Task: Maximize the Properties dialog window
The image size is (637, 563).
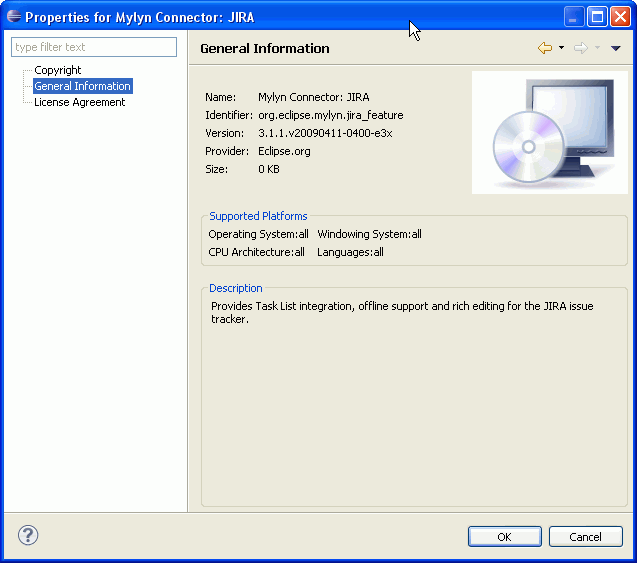Action: pos(597,17)
